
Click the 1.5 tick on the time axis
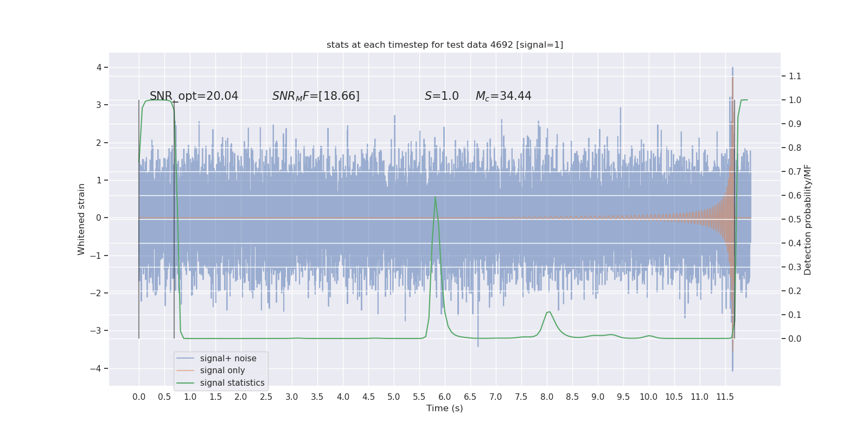215,397
